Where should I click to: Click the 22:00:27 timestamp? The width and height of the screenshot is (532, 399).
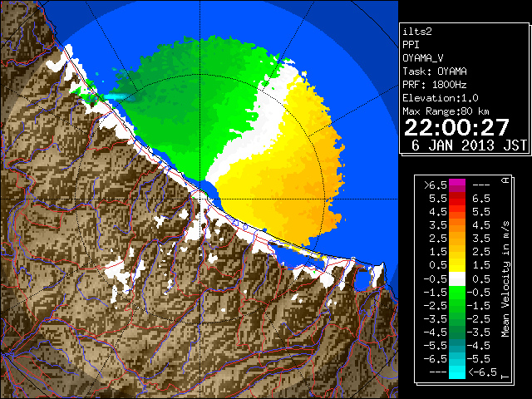point(456,127)
